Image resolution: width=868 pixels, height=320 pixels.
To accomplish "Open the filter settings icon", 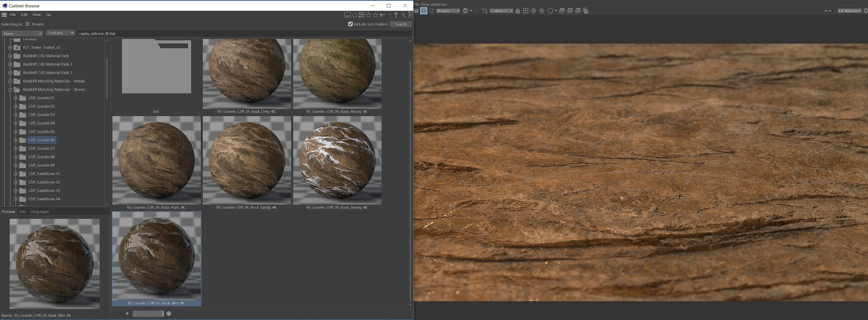I will 361,15.
